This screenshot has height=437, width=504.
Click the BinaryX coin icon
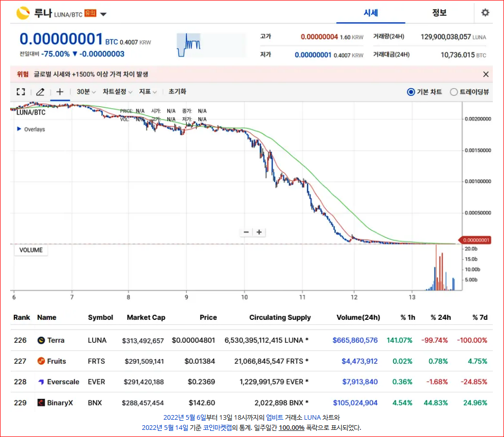coord(41,402)
